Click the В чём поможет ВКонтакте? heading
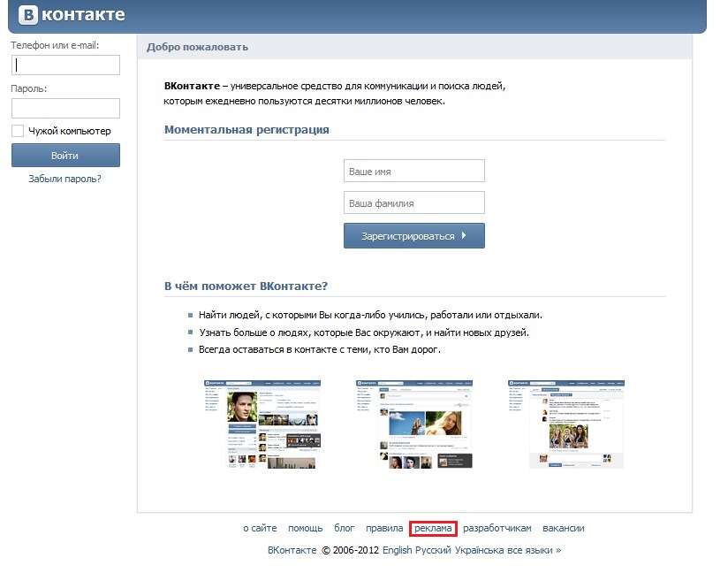This screenshot has width=728, height=573. pyautogui.click(x=246, y=286)
